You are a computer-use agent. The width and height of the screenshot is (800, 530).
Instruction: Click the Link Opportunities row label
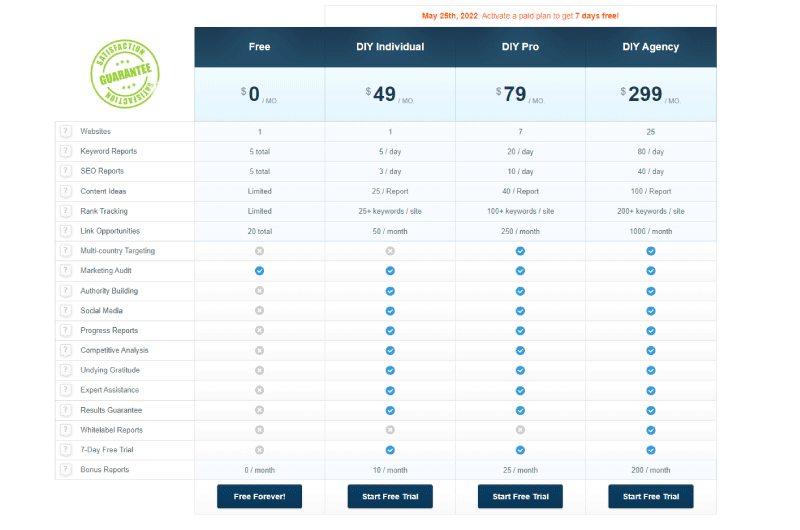110,231
